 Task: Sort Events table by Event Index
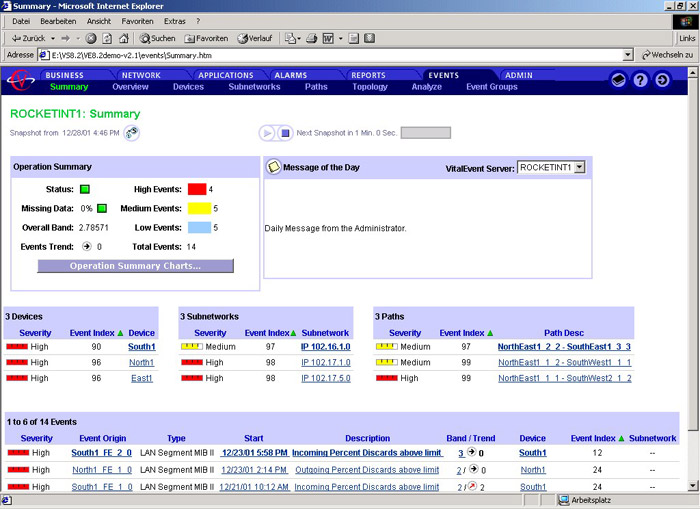coord(597,438)
